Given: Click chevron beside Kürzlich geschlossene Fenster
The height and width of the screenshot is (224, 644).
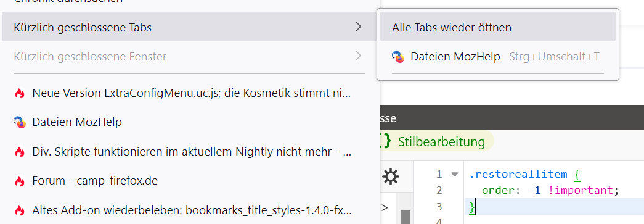Looking at the screenshot, I should (x=359, y=56).
